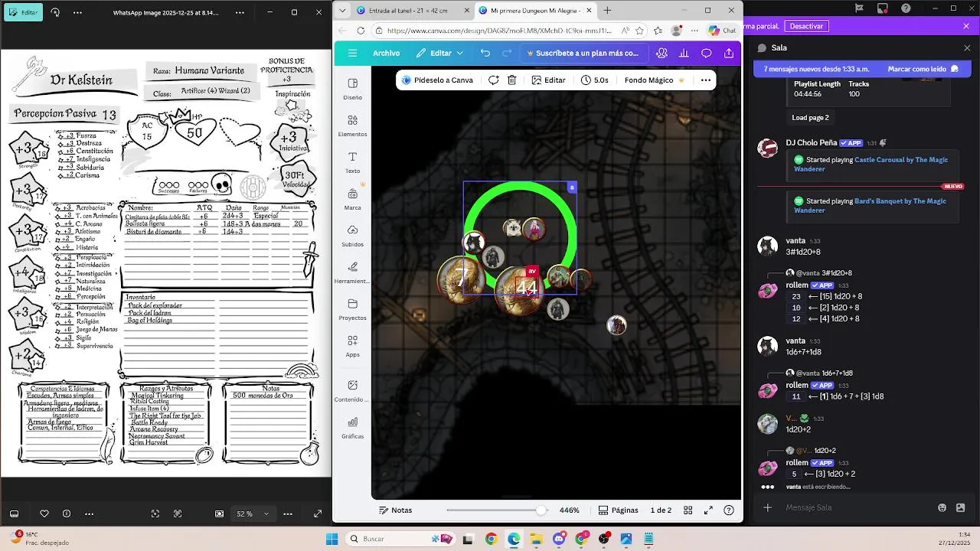Open the Edge tab list dropdown arrow
Screen dimensions: 980x551
tap(342, 11)
